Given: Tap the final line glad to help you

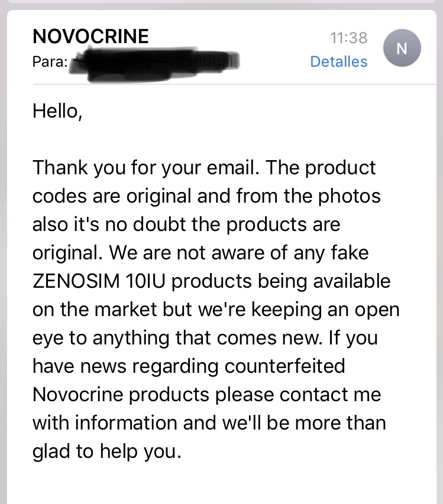Looking at the screenshot, I should (x=107, y=451).
